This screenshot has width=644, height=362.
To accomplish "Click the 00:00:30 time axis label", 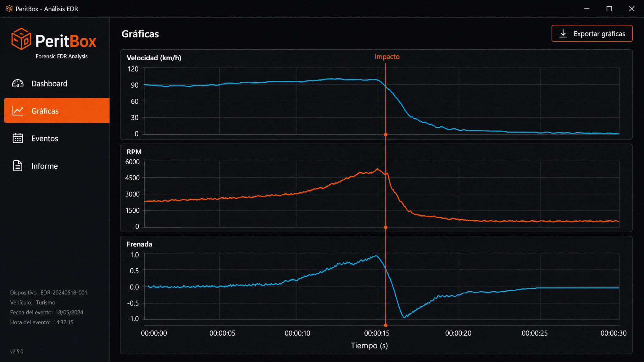I will coord(613,333).
